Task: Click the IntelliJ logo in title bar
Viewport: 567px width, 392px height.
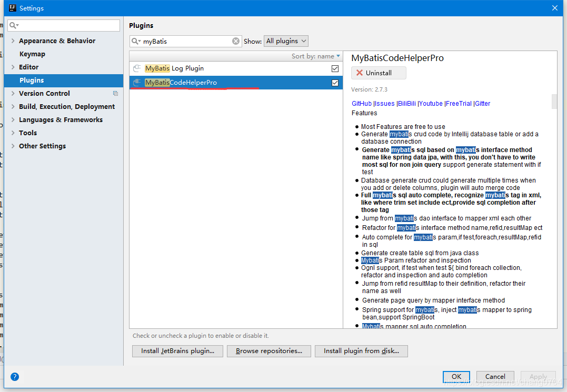Action: pyautogui.click(x=13, y=7)
